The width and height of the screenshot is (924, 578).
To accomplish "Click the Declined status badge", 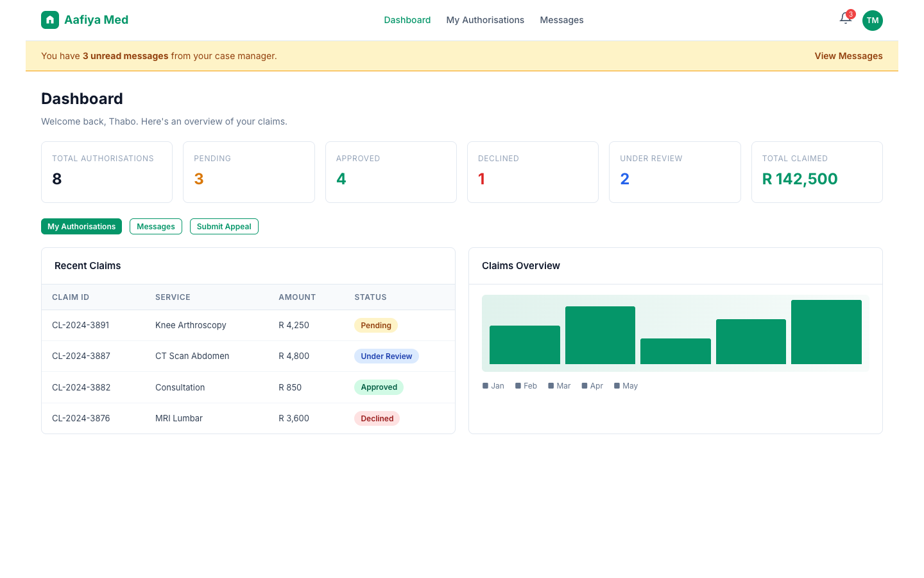I will [x=377, y=419].
